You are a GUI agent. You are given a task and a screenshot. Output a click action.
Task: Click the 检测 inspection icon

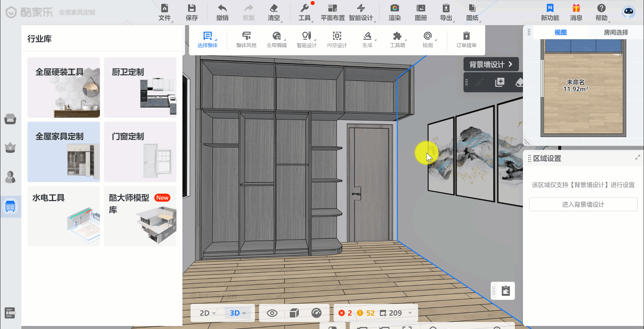(427, 36)
